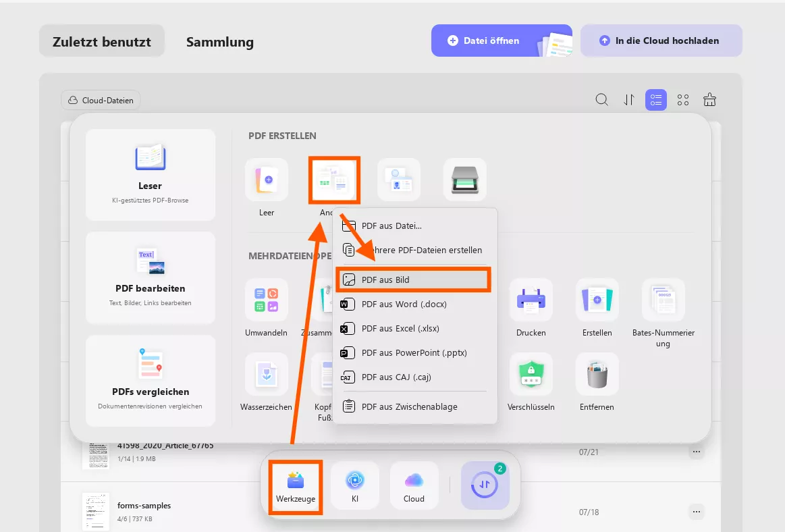785x532 pixels.
Task: Open the PDFs vergleichen card
Action: point(151,381)
